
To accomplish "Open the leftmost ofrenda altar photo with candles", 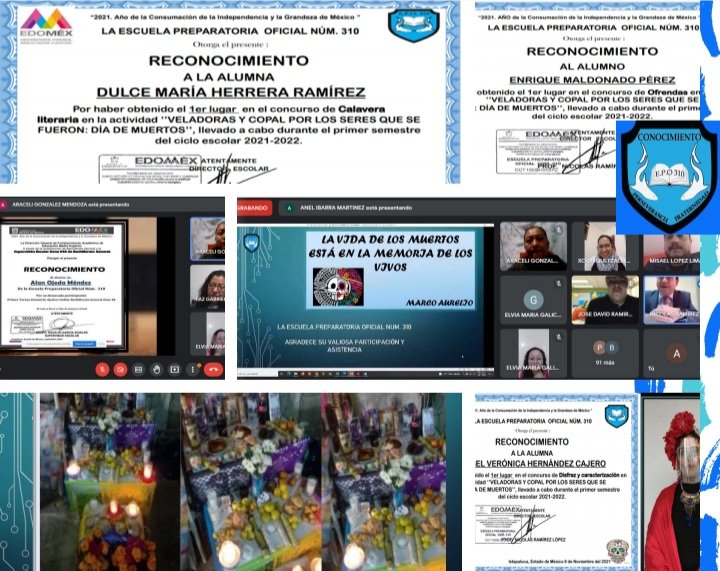I will click(x=110, y=482).
